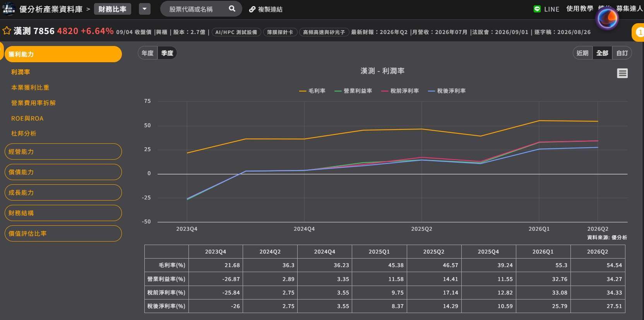Click the search magnifier icon
The height and width of the screenshot is (320, 644).
(x=232, y=9)
